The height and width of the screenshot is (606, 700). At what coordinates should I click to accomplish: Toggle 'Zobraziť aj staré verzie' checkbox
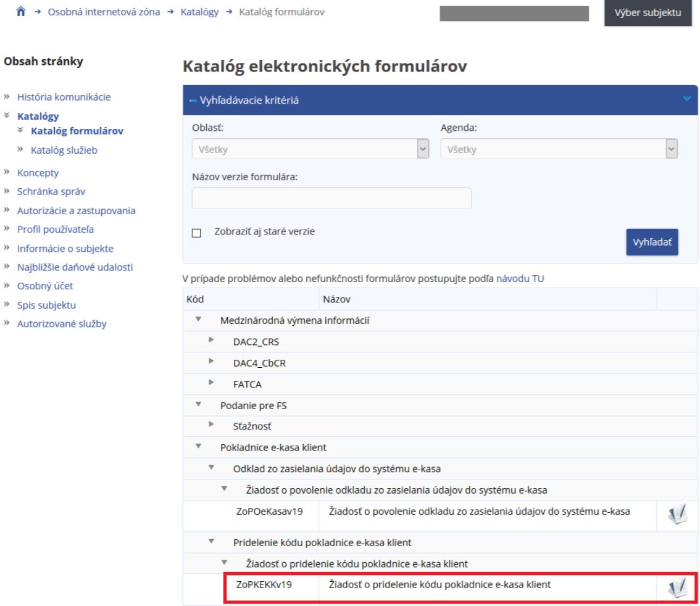pyautogui.click(x=197, y=233)
